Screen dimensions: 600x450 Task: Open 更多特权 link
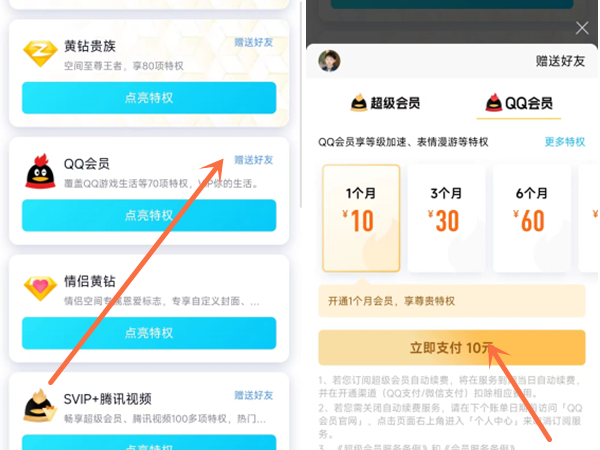(x=565, y=142)
